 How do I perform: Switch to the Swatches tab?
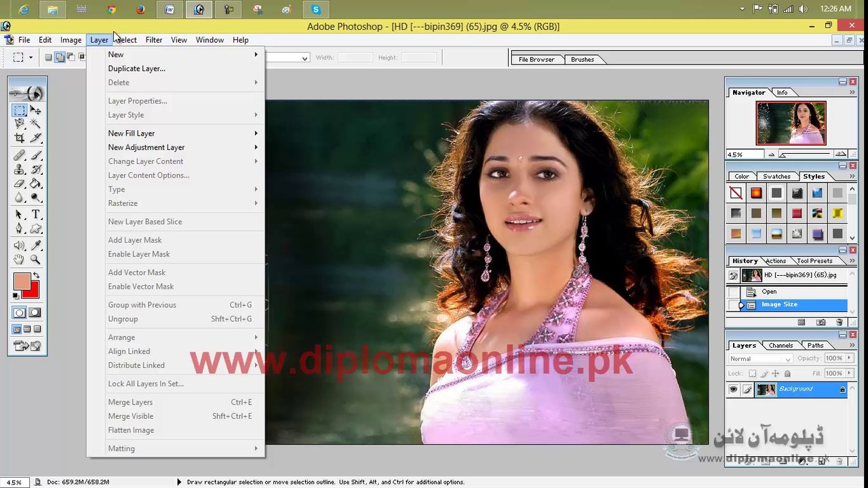pyautogui.click(x=776, y=176)
